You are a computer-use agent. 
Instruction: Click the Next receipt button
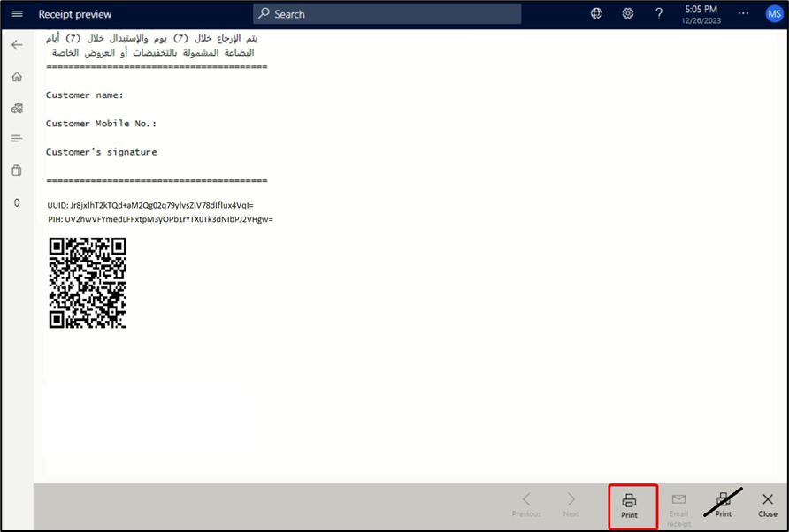point(571,505)
